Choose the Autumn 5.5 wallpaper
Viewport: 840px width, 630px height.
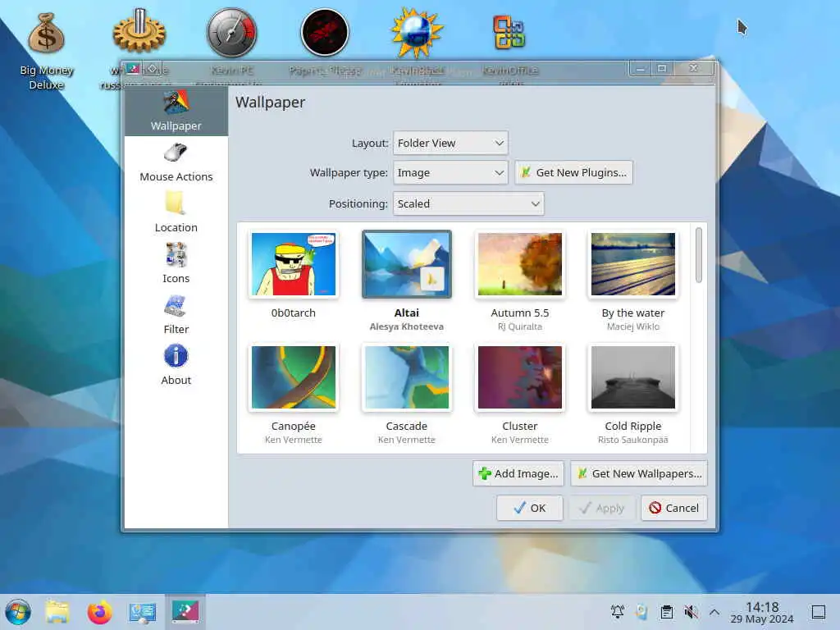519,264
